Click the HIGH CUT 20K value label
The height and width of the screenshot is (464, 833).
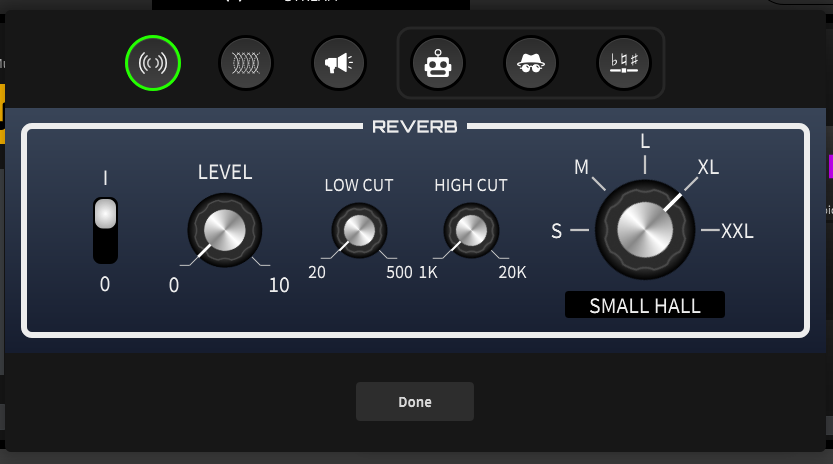[512, 272]
